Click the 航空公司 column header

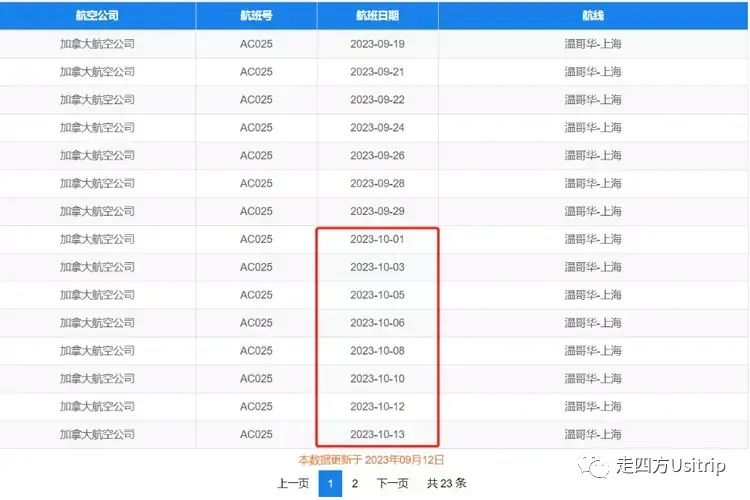pyautogui.click(x=97, y=16)
